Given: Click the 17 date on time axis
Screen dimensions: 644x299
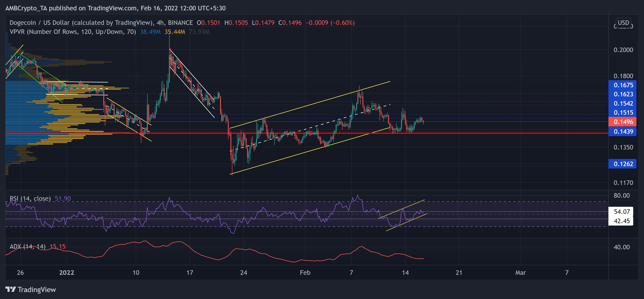Looking at the screenshot, I should click(190, 272).
